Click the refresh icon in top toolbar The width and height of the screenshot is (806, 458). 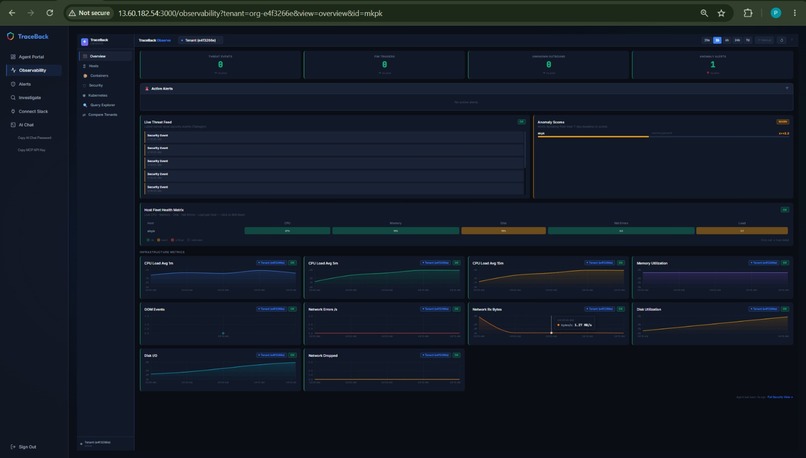click(x=782, y=40)
